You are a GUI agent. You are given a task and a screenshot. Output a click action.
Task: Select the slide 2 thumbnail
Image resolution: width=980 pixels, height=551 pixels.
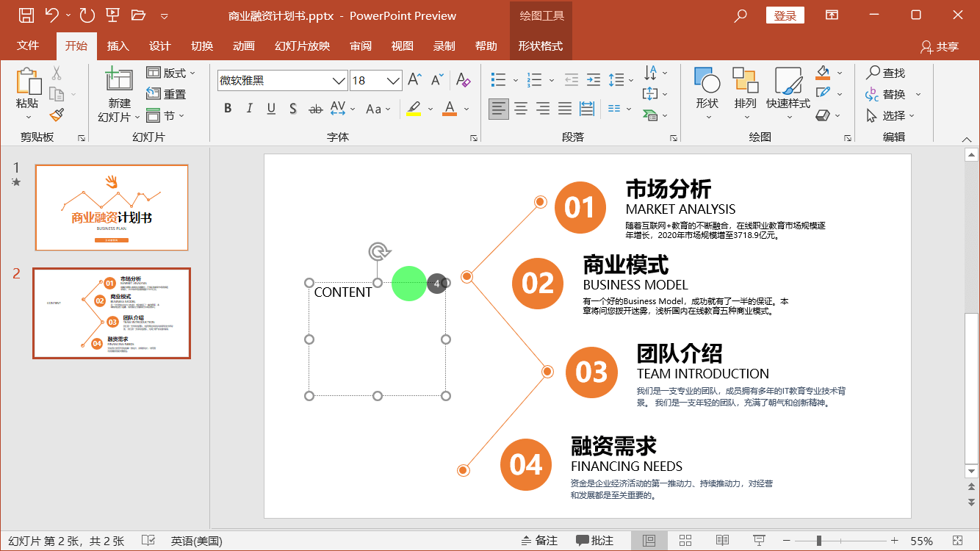coord(112,313)
